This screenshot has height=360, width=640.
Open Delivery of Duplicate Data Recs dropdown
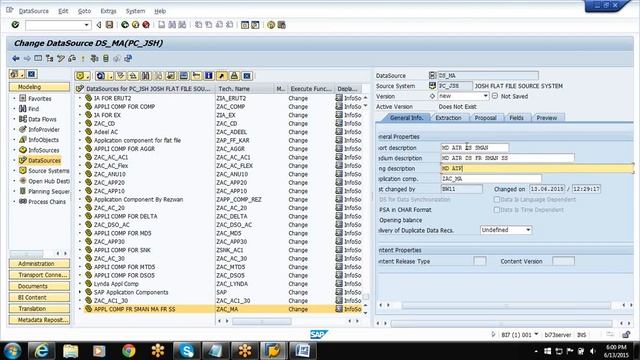pos(528,230)
